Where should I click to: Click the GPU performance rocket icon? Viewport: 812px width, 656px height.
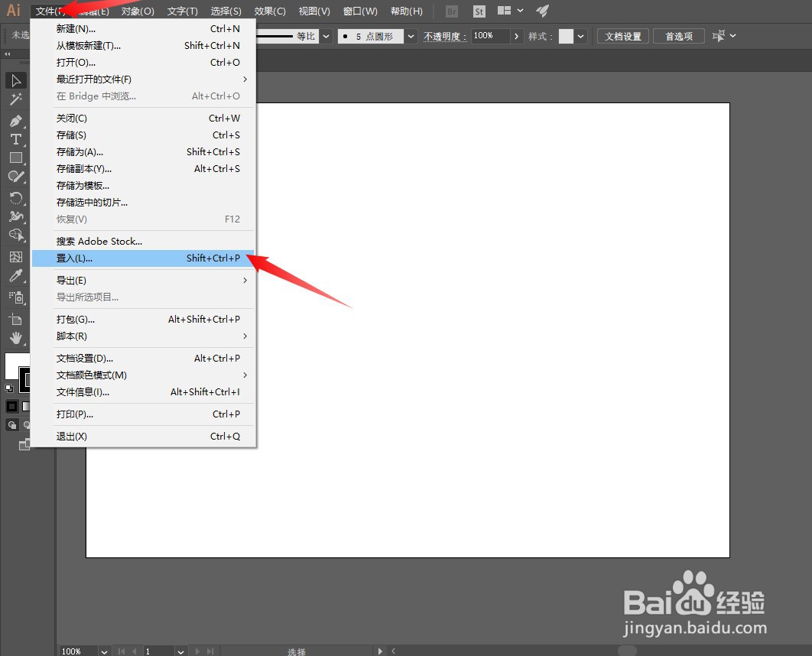coord(542,11)
